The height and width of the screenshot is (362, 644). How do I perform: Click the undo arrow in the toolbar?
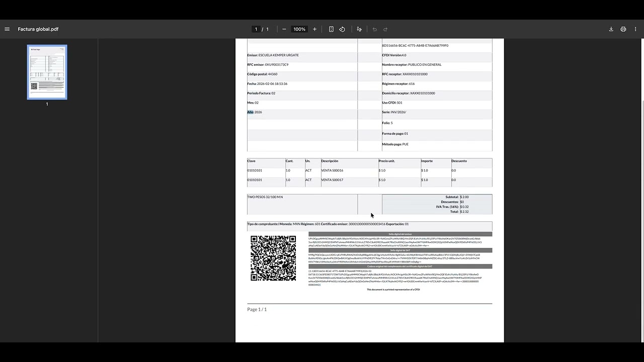tap(375, 29)
